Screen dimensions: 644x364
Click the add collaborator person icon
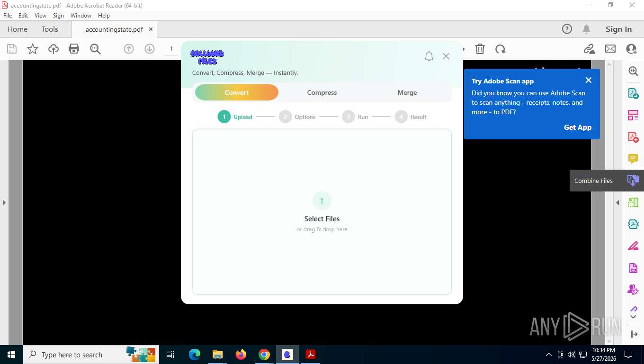click(631, 49)
